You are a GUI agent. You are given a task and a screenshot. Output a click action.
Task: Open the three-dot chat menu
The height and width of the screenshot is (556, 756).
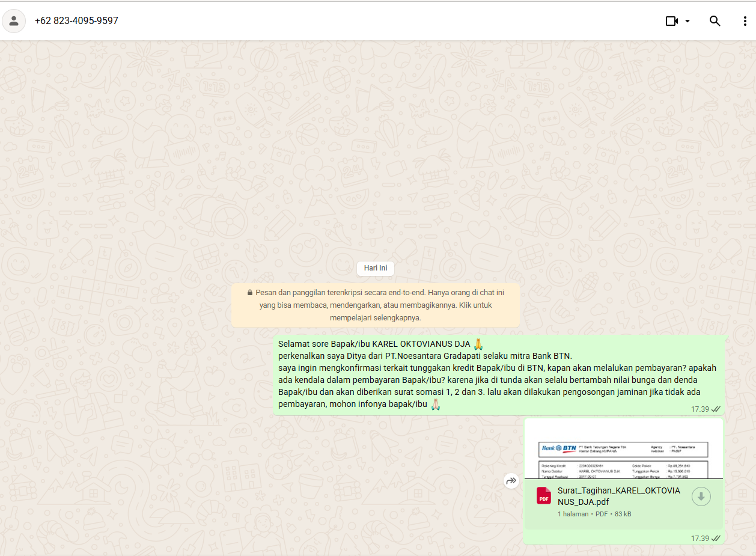745,21
